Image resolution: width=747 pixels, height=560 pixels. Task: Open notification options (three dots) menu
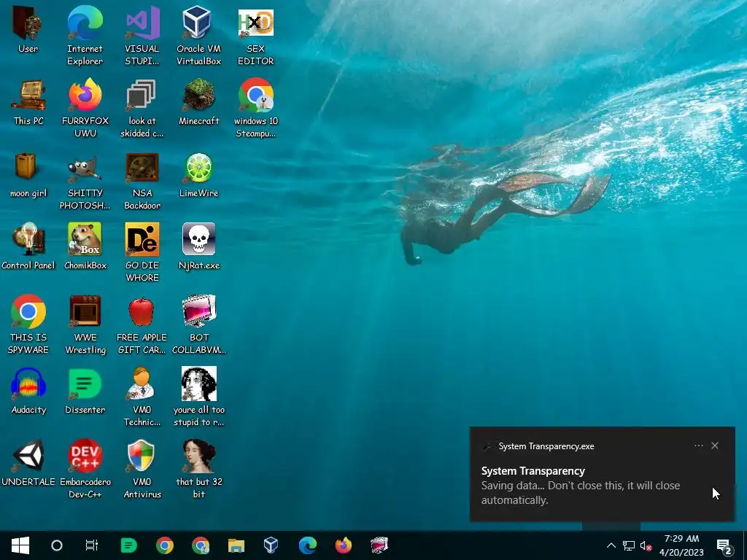tap(698, 446)
